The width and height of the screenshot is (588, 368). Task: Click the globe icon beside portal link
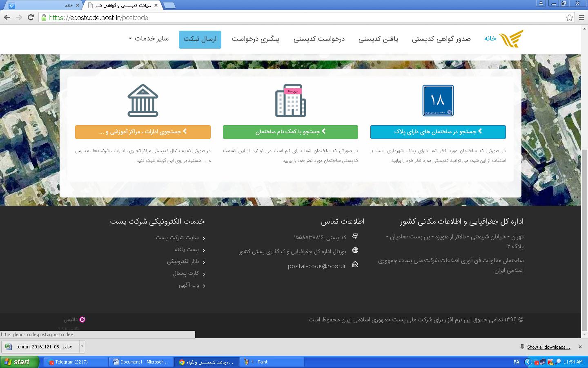[x=355, y=250]
